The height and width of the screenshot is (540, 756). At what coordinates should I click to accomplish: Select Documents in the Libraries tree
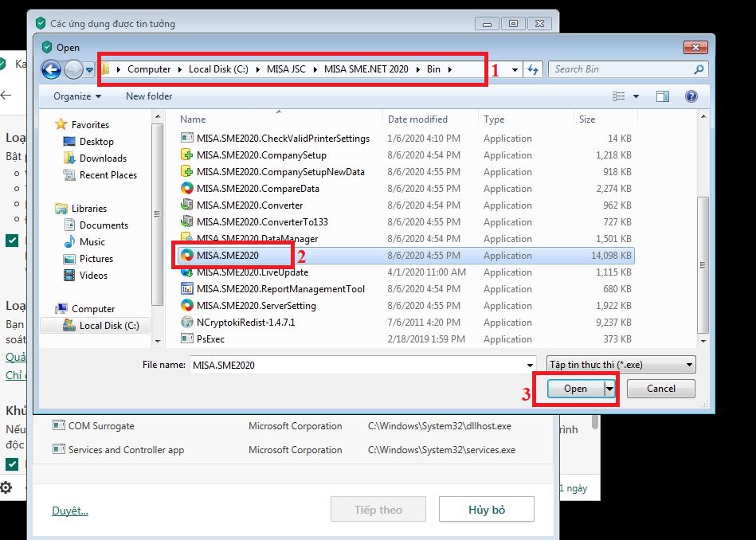(104, 225)
